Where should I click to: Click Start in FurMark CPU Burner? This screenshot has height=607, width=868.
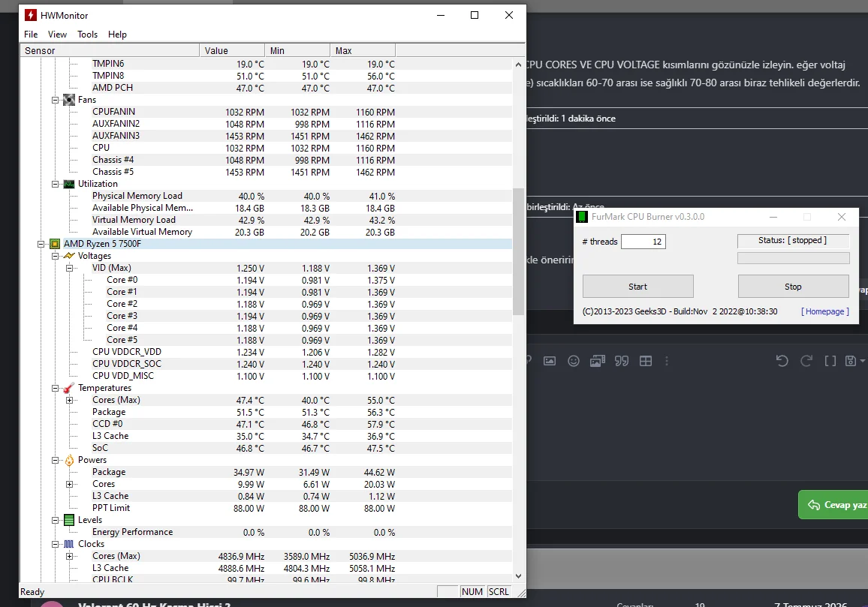point(637,287)
